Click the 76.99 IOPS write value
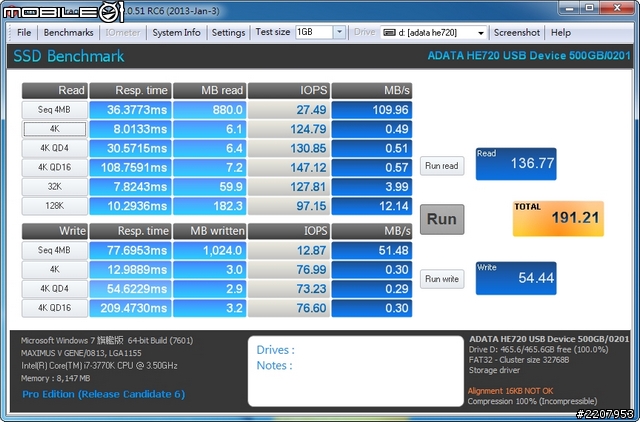This screenshot has height=422, width=640. click(x=289, y=269)
